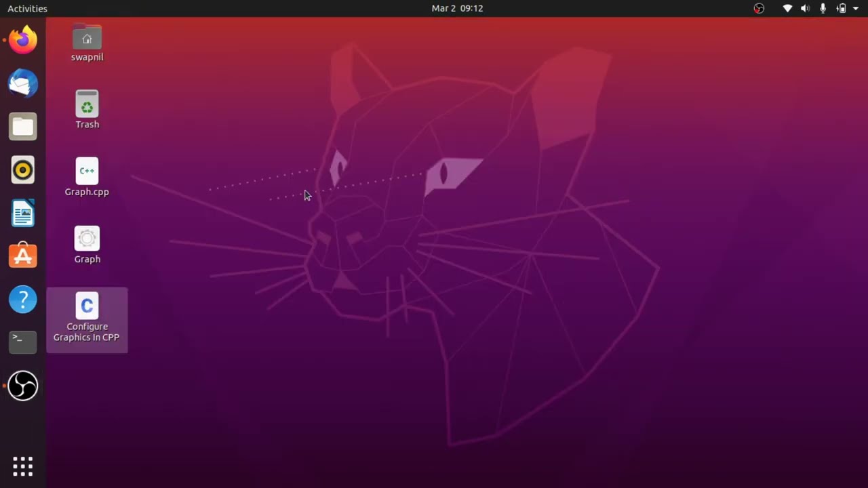Click the 'Graph.cpp' file label

click(87, 192)
